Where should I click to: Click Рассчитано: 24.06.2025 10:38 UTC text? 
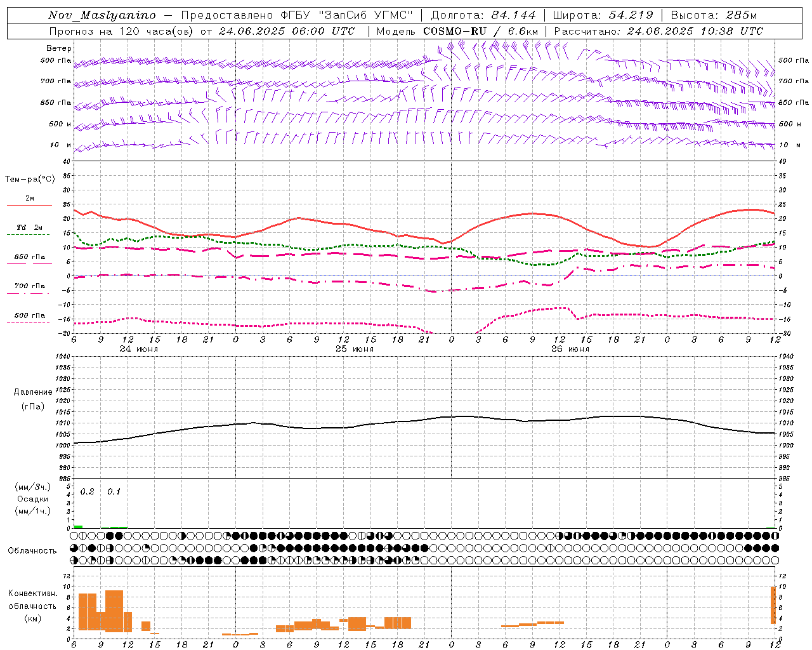coord(658,31)
